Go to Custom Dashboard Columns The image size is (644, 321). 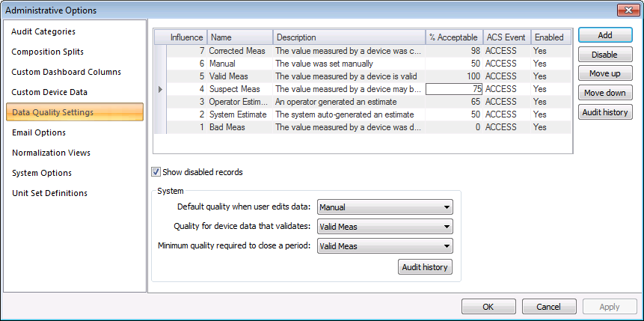coord(66,72)
